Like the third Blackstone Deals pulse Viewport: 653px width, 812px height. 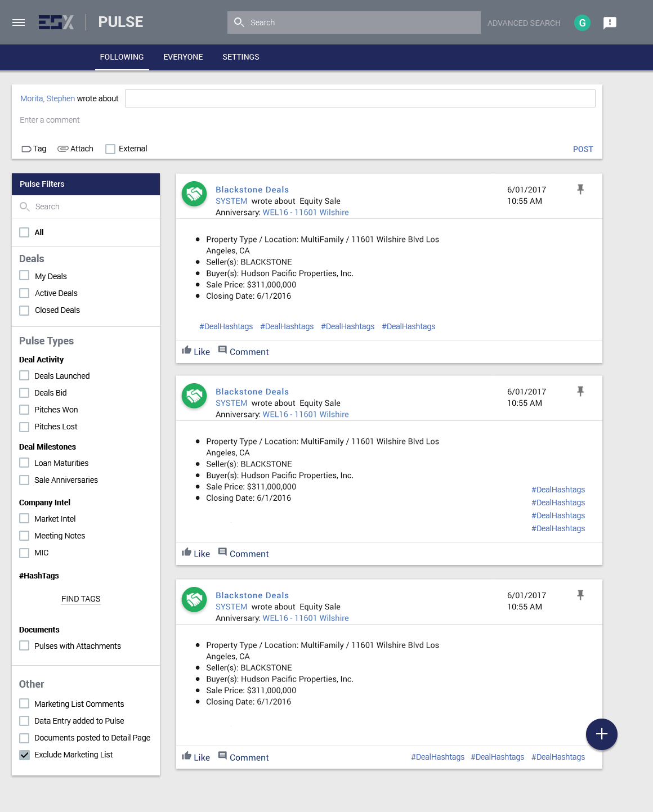coord(196,757)
